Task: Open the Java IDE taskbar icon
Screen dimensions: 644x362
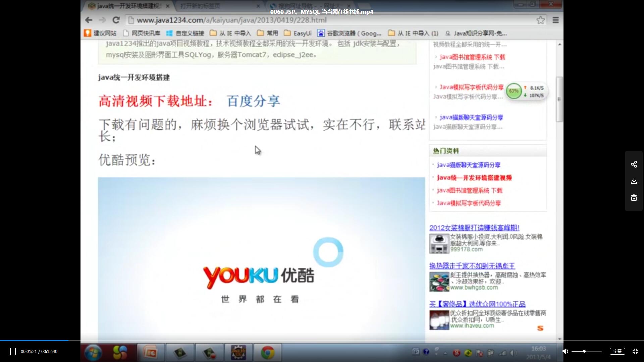Action: point(238,353)
